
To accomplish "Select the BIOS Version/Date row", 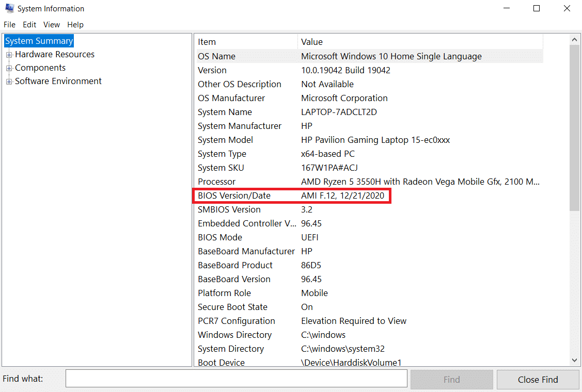I will click(292, 196).
